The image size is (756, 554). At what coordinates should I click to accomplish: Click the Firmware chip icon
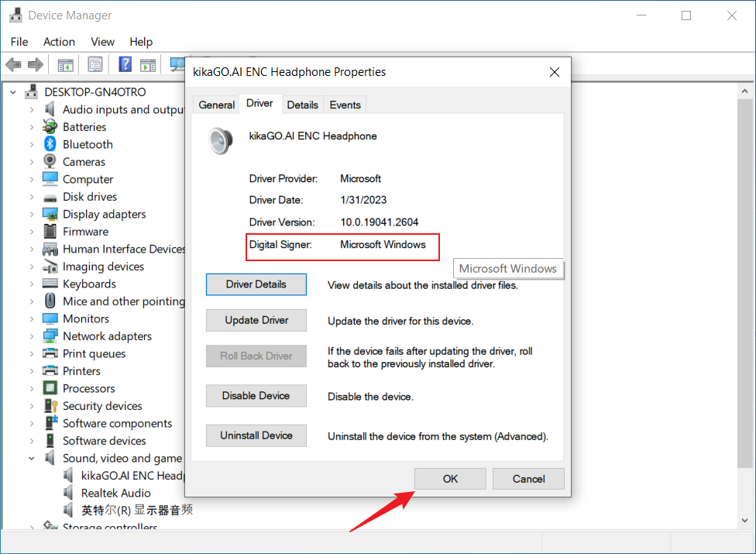point(50,232)
